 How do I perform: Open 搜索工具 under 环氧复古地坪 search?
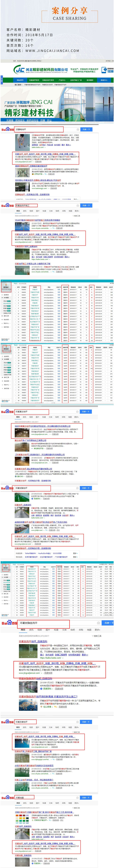[x=77, y=422]
